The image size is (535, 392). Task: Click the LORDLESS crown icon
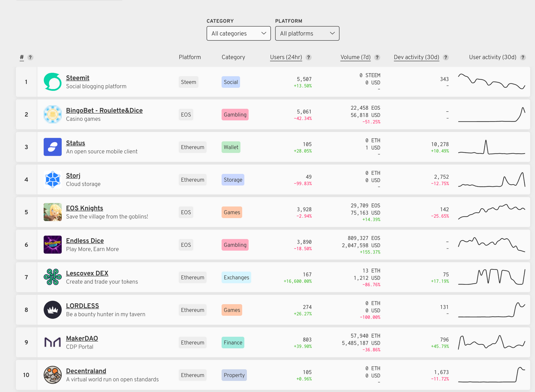click(53, 310)
